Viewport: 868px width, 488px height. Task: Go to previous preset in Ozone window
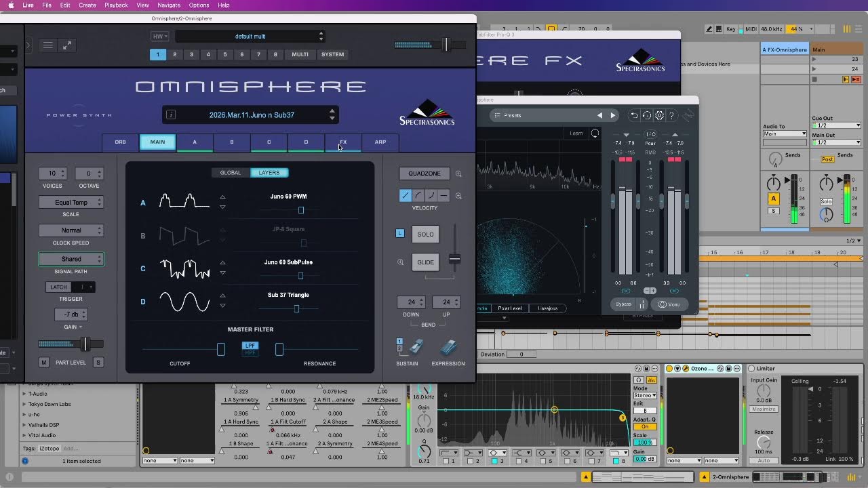[x=599, y=115]
